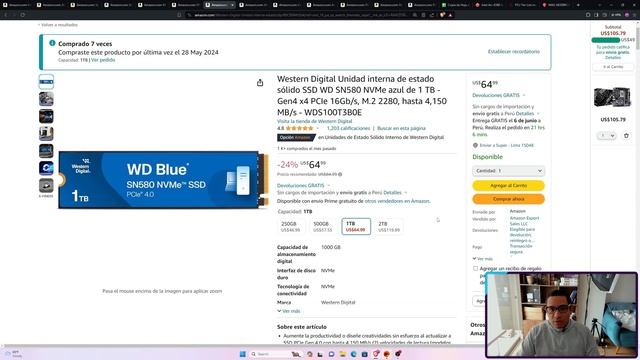Click the info icon beside 'Comprado 7 veces'
This screenshot has width=640, height=360.
52,43
